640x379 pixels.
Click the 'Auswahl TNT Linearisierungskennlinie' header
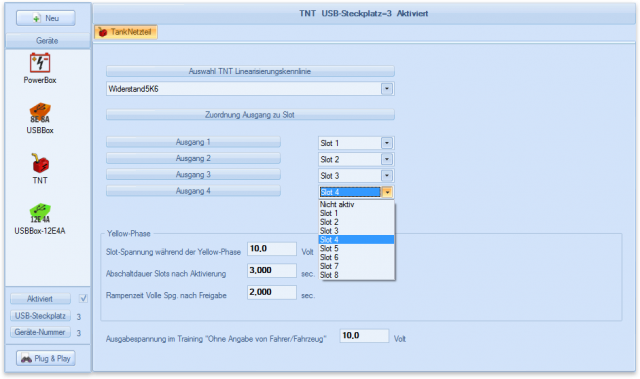pyautogui.click(x=250, y=71)
